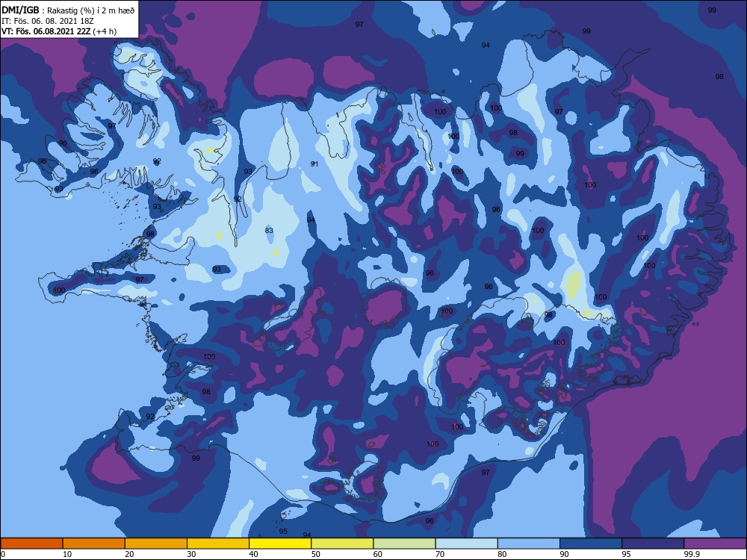Click the legend tick label '50'
747x560 pixels.
[315, 554]
